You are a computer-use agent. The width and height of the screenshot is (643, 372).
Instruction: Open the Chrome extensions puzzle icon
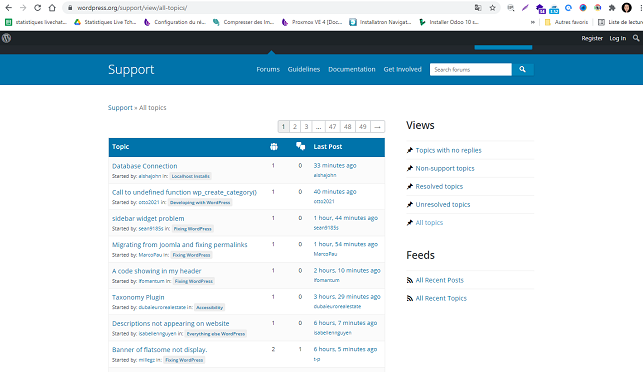(x=612, y=8)
